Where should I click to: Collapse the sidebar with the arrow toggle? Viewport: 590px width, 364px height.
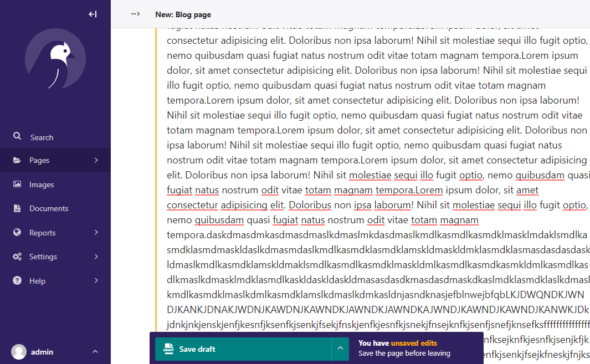tap(93, 14)
